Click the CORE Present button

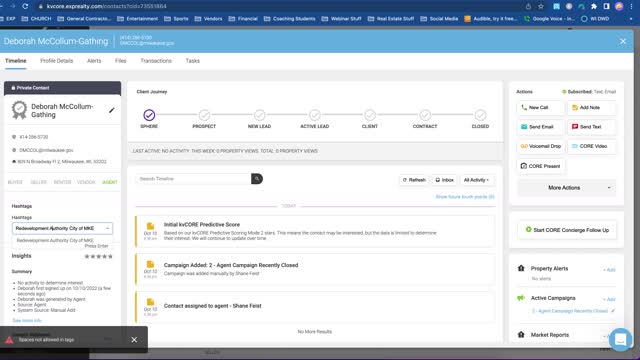click(541, 166)
